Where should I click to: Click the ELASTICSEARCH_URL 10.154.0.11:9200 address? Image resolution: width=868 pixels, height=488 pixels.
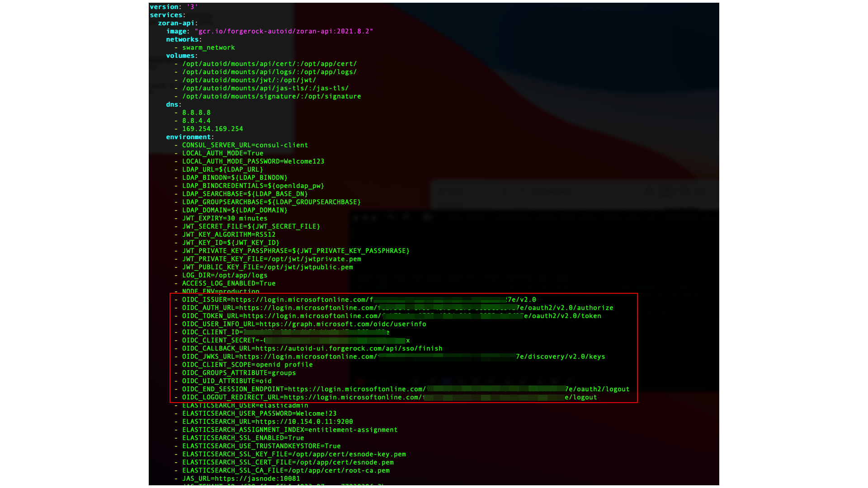click(x=304, y=422)
